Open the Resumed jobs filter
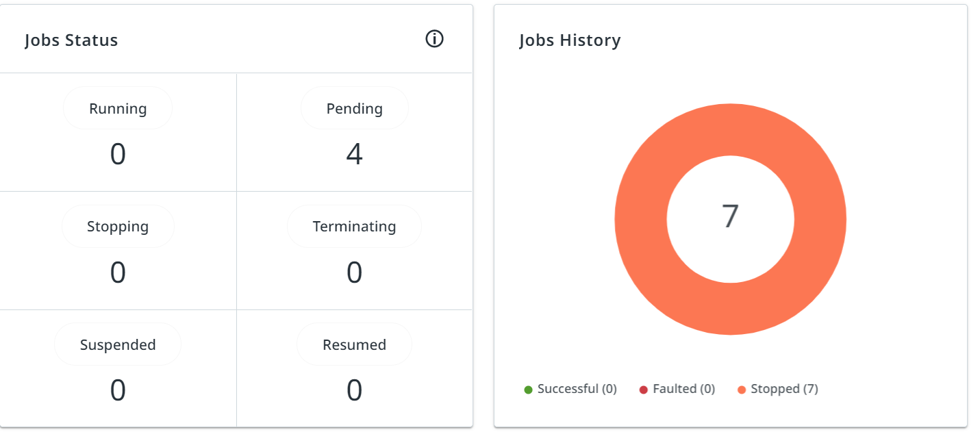 pyautogui.click(x=354, y=344)
